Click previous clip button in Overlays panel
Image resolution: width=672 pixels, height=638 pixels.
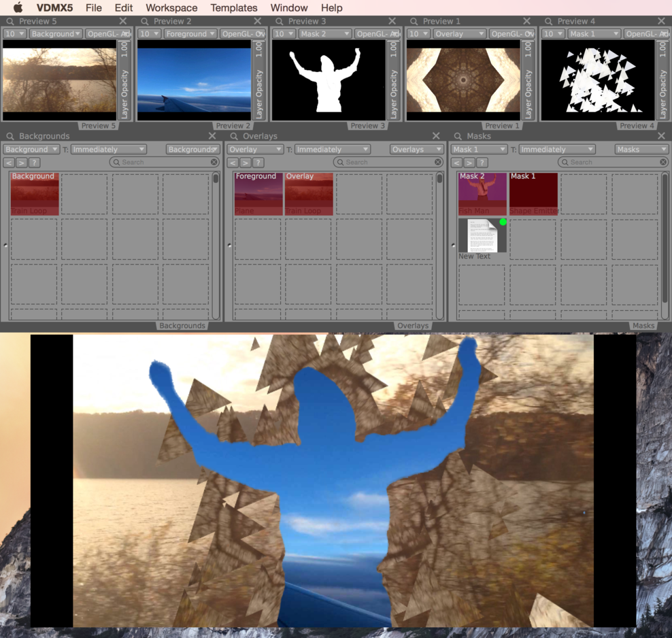[233, 163]
